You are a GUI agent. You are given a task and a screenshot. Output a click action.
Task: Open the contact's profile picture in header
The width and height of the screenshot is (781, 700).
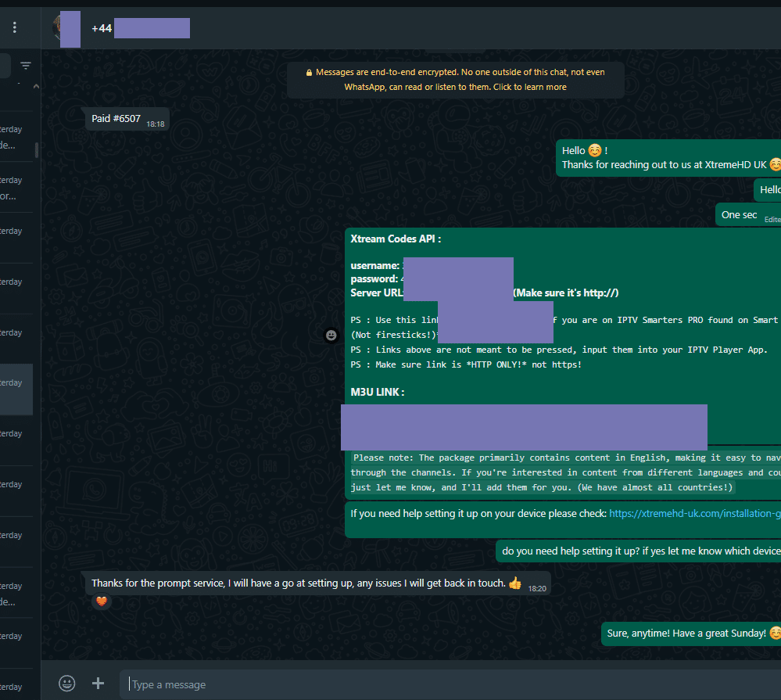67,29
